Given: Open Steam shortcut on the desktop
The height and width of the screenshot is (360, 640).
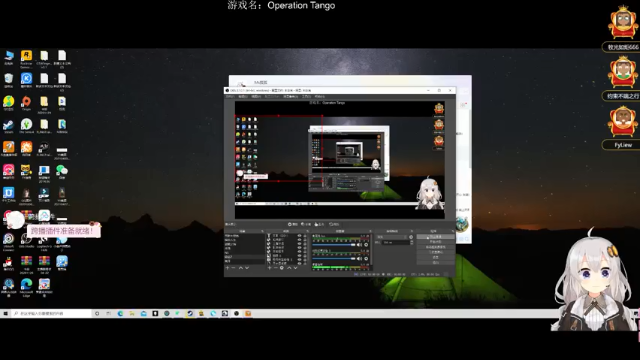Looking at the screenshot, I should [x=9, y=126].
